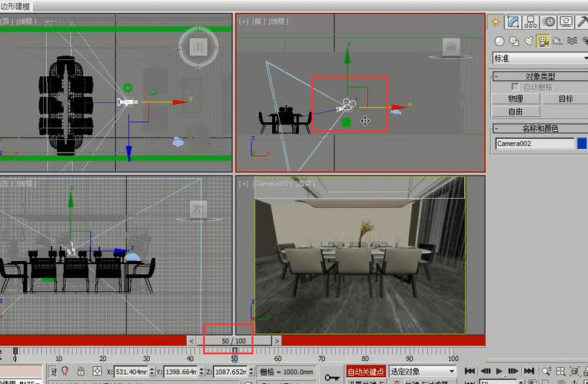Click the isolate selection light bulb icon

pyautogui.click(x=65, y=371)
